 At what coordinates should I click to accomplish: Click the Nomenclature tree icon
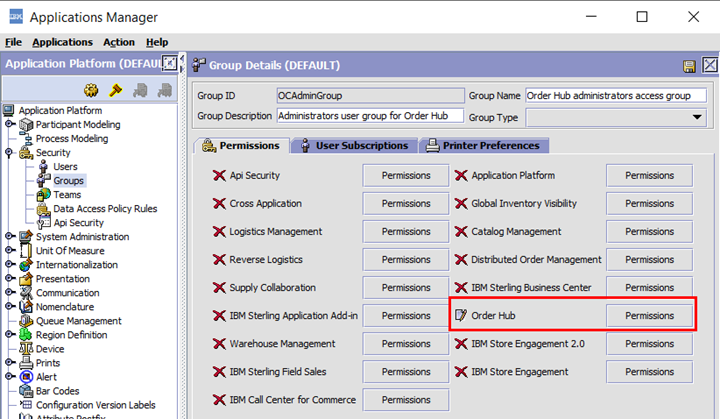[x=26, y=306]
